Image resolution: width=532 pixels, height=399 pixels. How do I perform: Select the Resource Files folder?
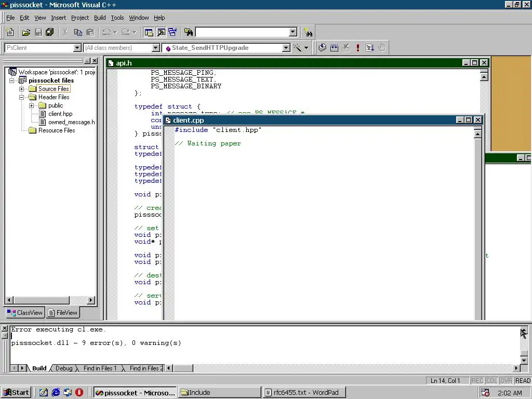[x=56, y=130]
